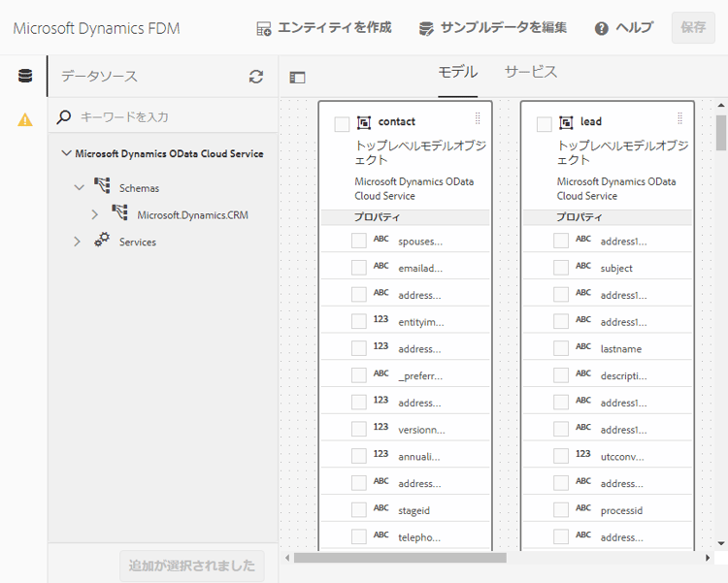
Task: Click the lead entity title
Action: pos(590,121)
